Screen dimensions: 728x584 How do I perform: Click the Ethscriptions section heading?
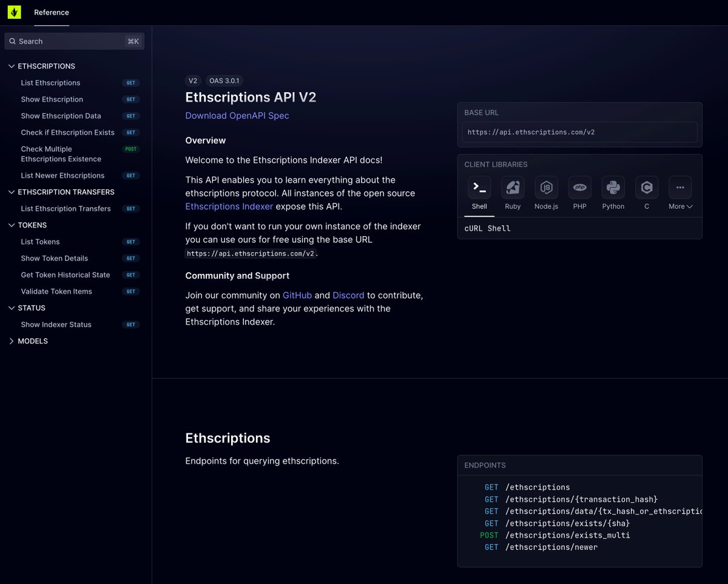click(227, 438)
